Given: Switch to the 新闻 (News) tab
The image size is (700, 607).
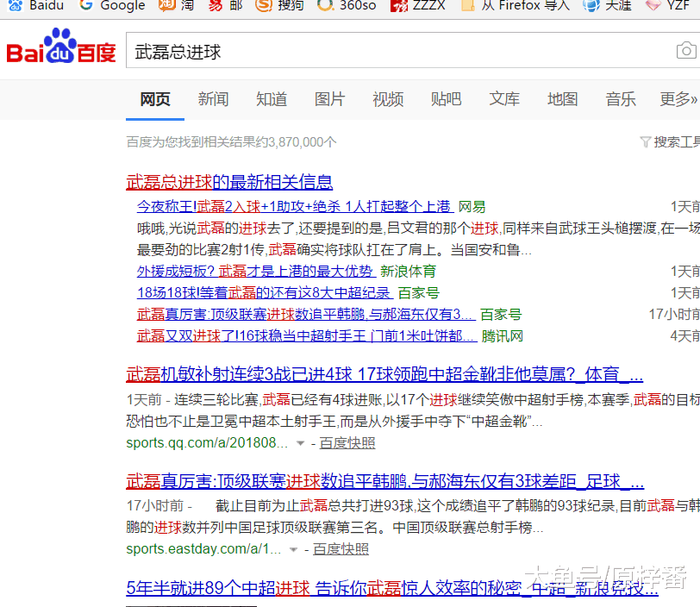Looking at the screenshot, I should click(213, 100).
